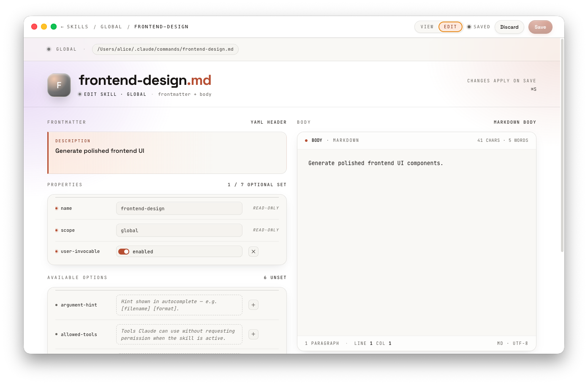Click the F skill avatar icon
Image resolution: width=588 pixels, height=385 pixels.
[x=59, y=85]
